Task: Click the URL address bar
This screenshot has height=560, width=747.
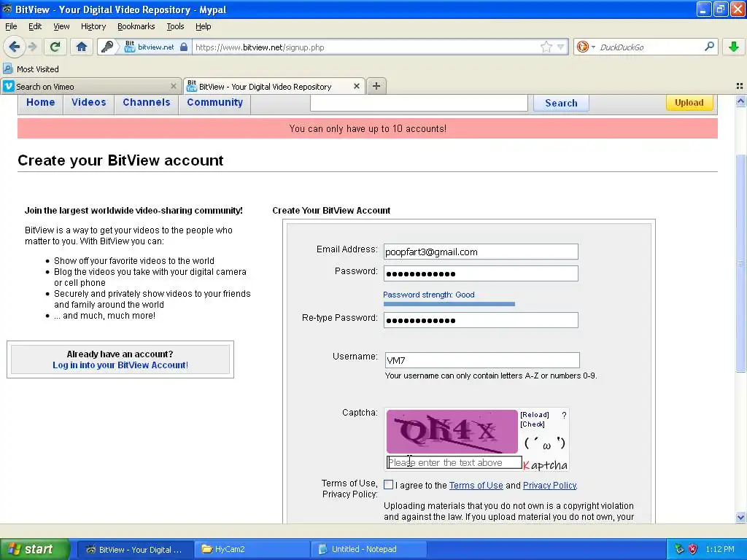Action: pos(367,47)
